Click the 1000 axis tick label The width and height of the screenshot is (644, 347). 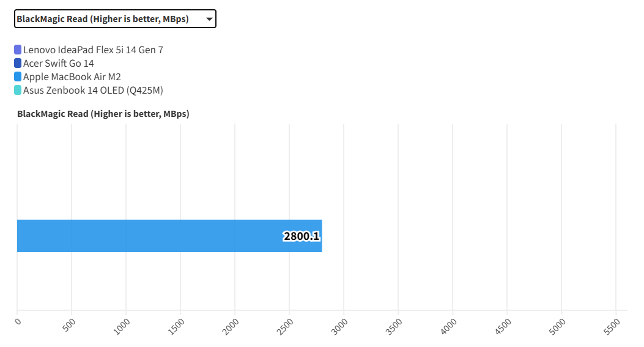[122, 326]
